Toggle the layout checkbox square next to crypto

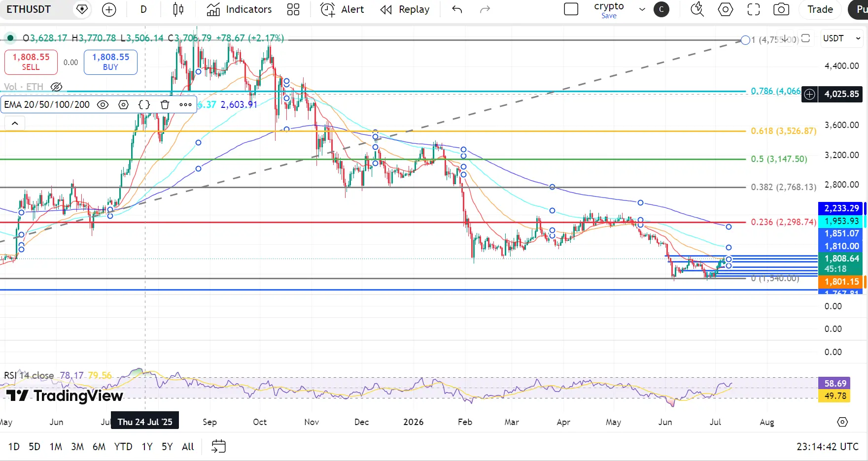(571, 9)
